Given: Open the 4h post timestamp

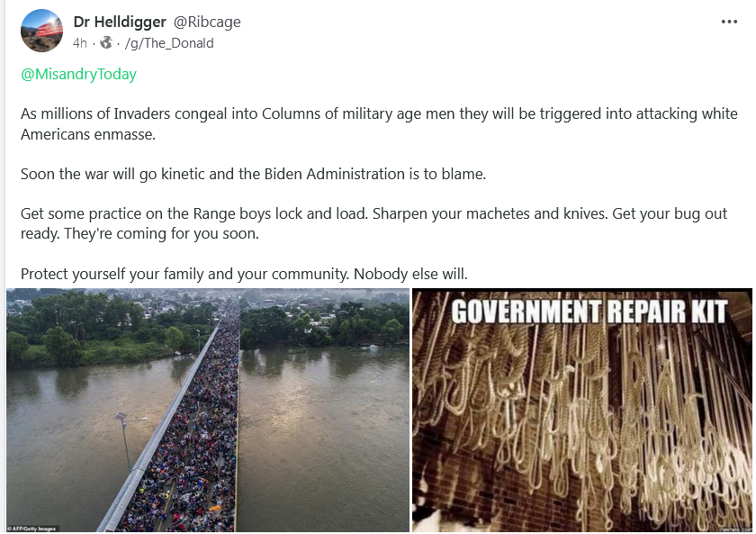Looking at the screenshot, I should point(80,43).
